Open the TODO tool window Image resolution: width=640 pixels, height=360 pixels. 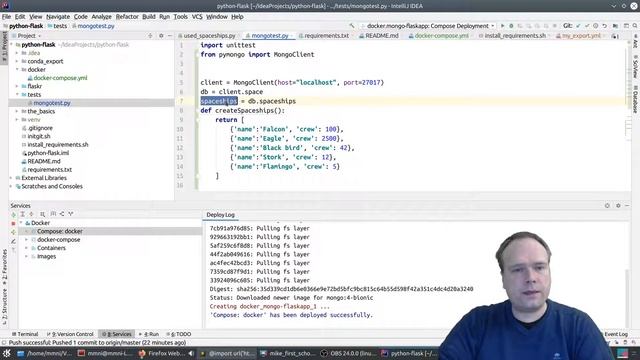point(178,334)
